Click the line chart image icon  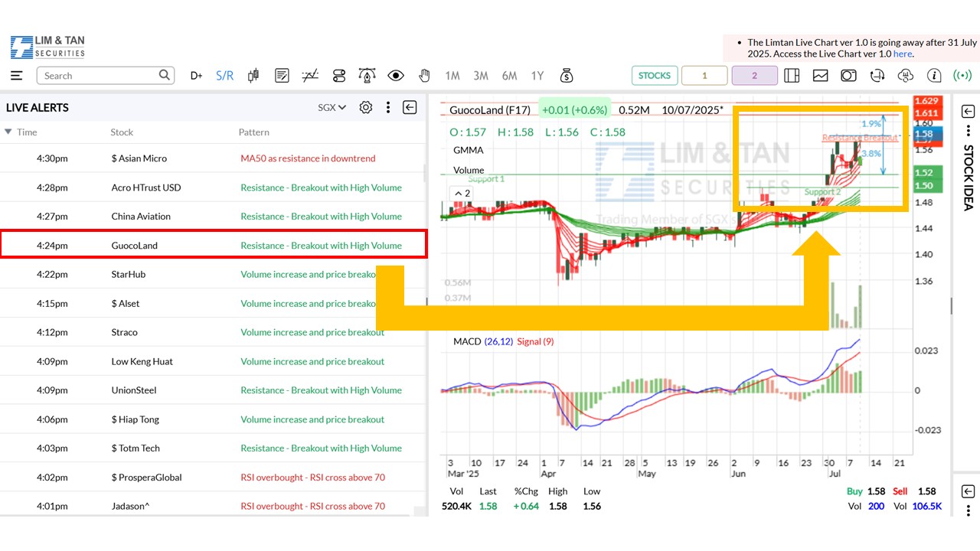coord(820,76)
